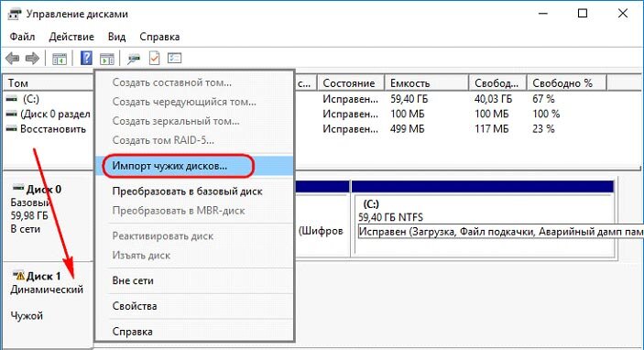
Task: Click the 23 % free percentage cell
Action: click(543, 129)
